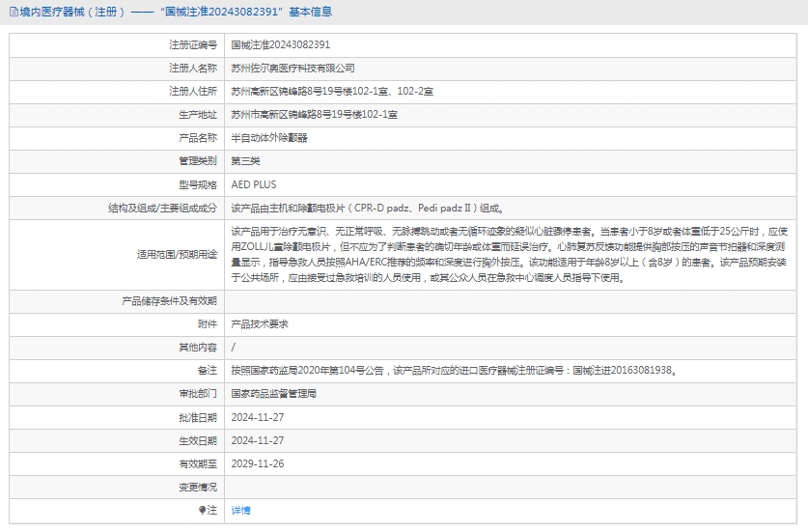Click the production address value ending 102-1室
The width and height of the screenshot is (808, 532).
pos(314,115)
